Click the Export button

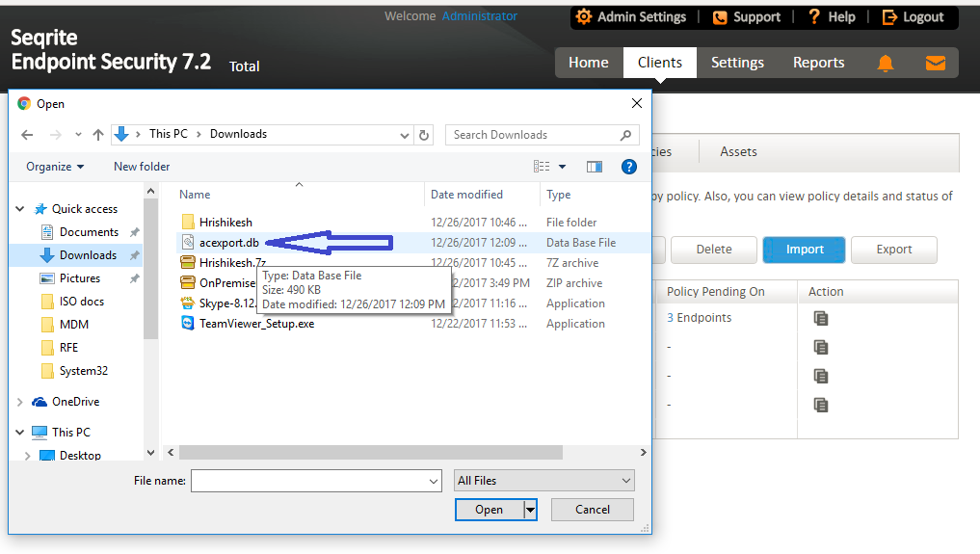pos(893,250)
